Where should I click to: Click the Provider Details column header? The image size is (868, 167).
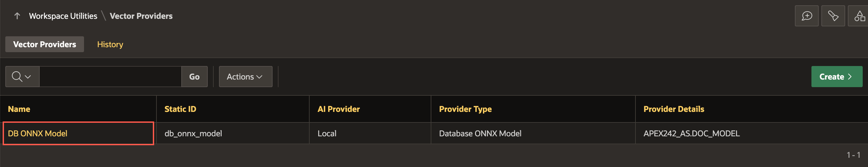point(673,109)
